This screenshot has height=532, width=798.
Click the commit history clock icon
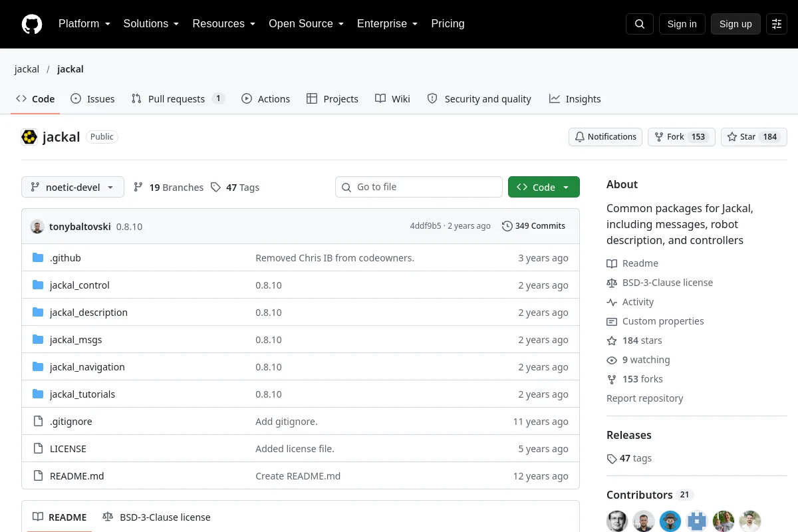pos(507,226)
